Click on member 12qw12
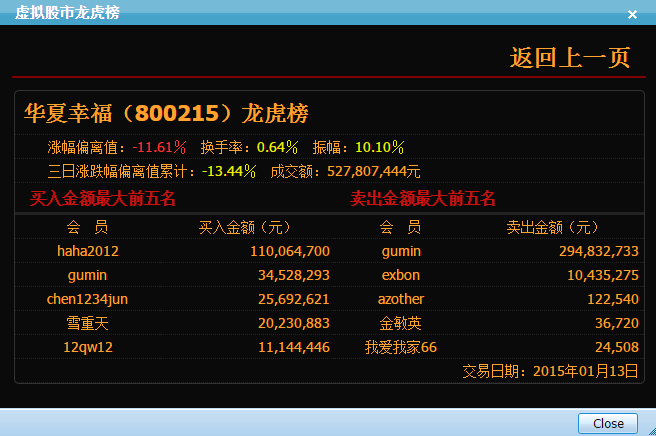656x436 pixels. 88,347
